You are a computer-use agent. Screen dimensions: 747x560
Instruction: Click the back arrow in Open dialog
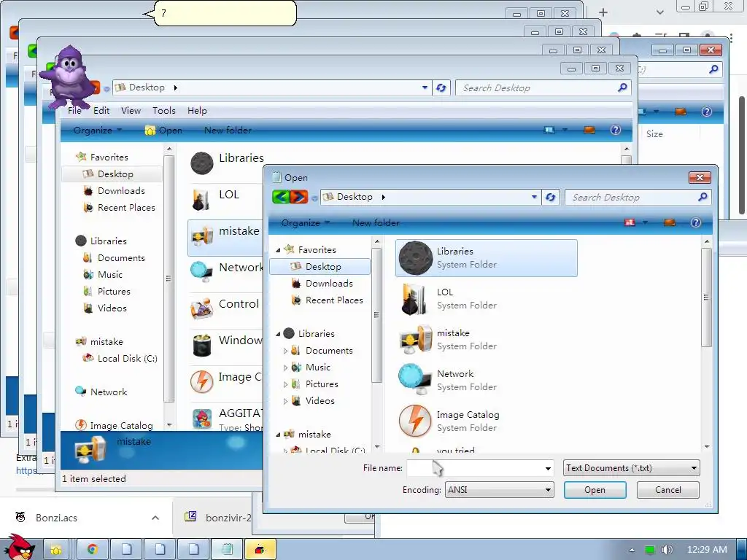pos(281,197)
